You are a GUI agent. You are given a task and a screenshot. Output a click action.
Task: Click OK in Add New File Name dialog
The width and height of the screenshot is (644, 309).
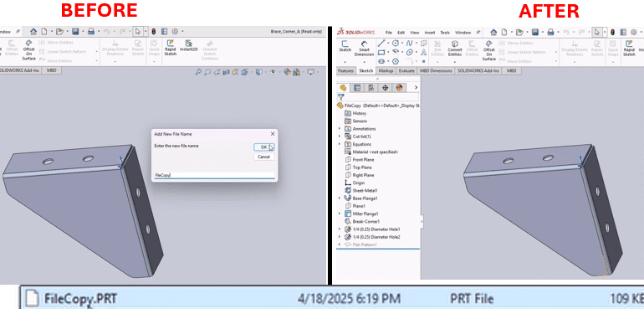(x=263, y=147)
